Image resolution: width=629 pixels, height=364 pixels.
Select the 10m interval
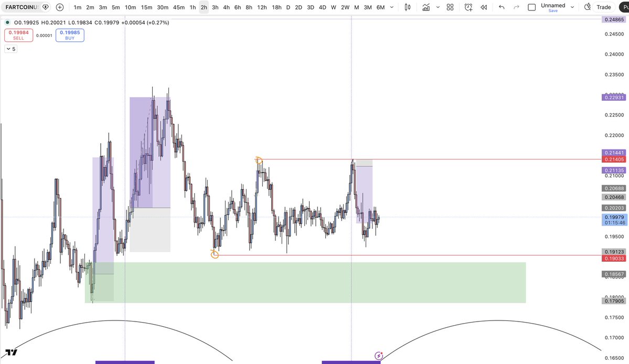click(x=131, y=7)
